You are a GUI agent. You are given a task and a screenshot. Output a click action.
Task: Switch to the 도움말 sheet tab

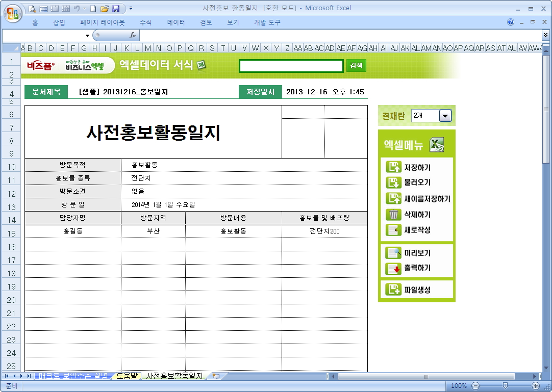click(x=127, y=376)
